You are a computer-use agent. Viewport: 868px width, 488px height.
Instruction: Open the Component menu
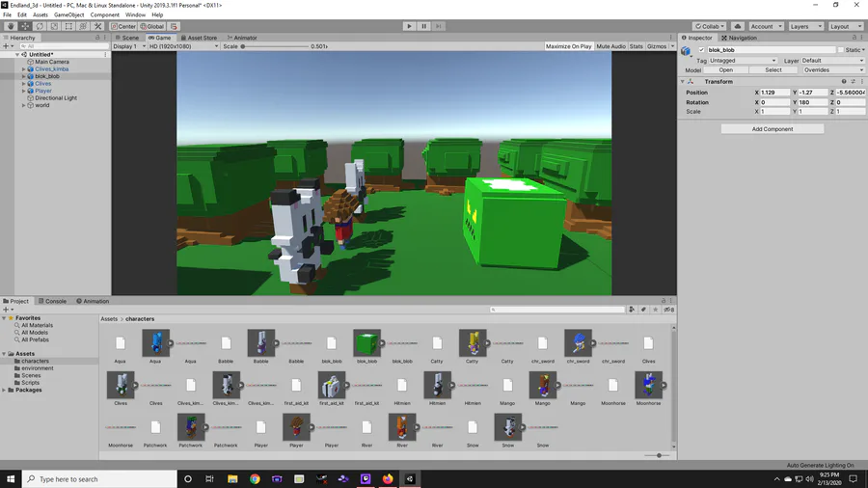coord(104,14)
